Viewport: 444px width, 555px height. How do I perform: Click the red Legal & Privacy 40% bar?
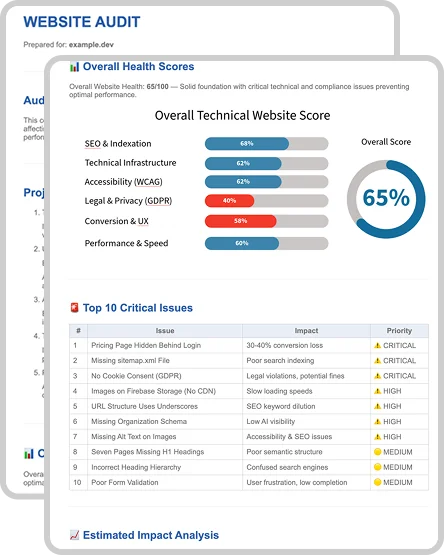pyautogui.click(x=229, y=201)
